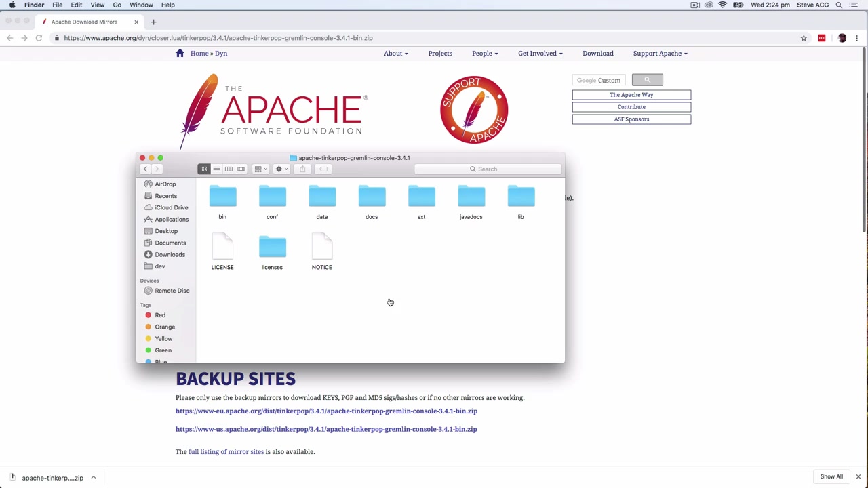Select the Red tag in Finder sidebar
The image size is (868, 488).
(x=160, y=315)
